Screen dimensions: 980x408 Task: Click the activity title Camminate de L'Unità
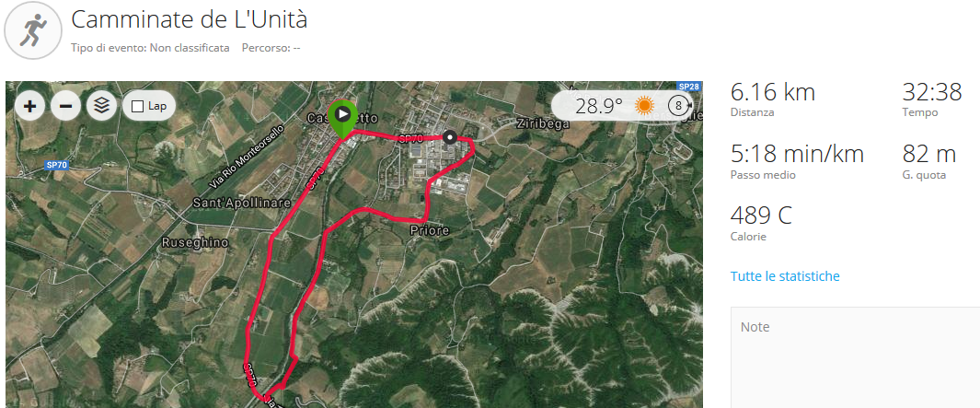(x=190, y=19)
